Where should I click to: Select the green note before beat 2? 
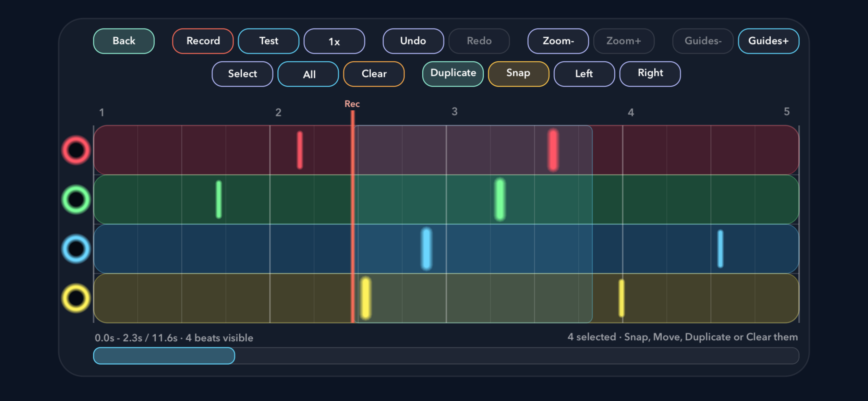pyautogui.click(x=219, y=199)
